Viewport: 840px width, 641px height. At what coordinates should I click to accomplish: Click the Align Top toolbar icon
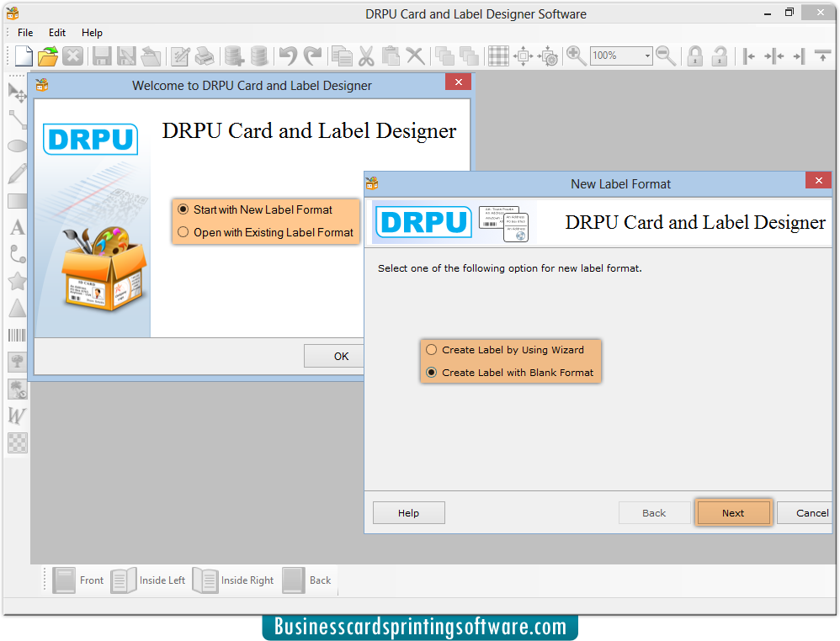point(823,55)
